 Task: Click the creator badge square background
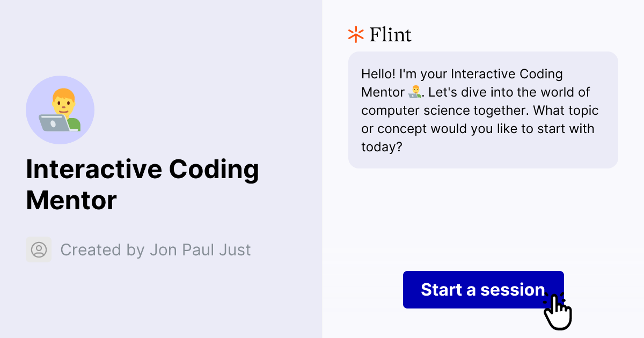tap(38, 249)
